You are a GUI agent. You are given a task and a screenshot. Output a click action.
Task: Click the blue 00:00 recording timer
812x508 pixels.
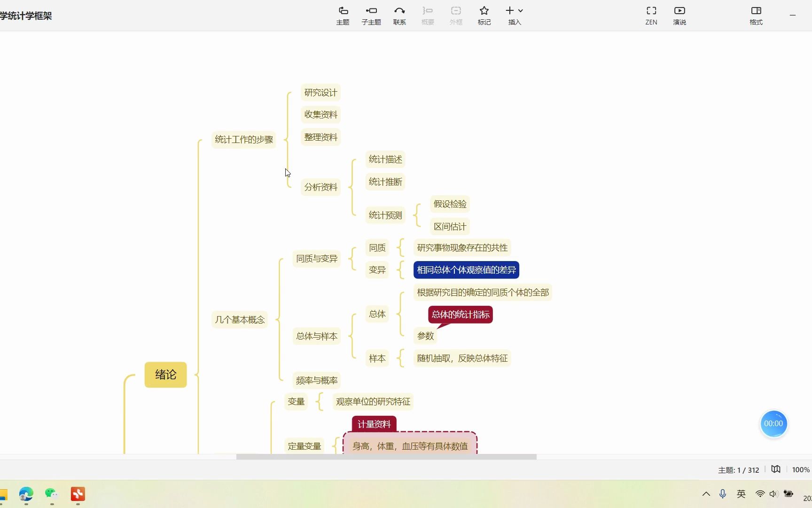773,424
